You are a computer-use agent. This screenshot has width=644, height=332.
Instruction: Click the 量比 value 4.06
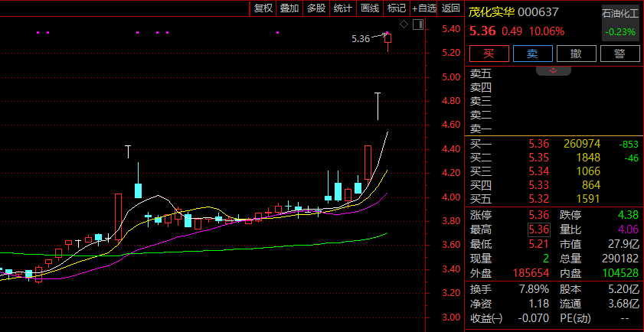(x=629, y=229)
